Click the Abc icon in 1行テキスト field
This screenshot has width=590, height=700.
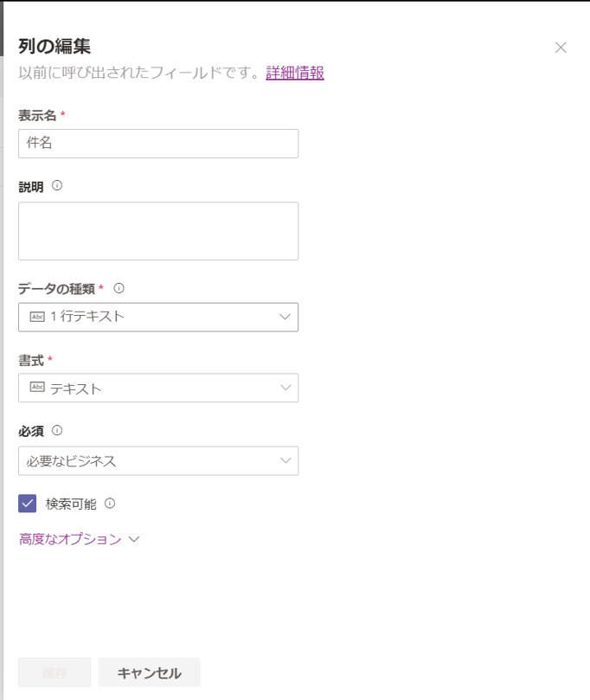coord(37,317)
